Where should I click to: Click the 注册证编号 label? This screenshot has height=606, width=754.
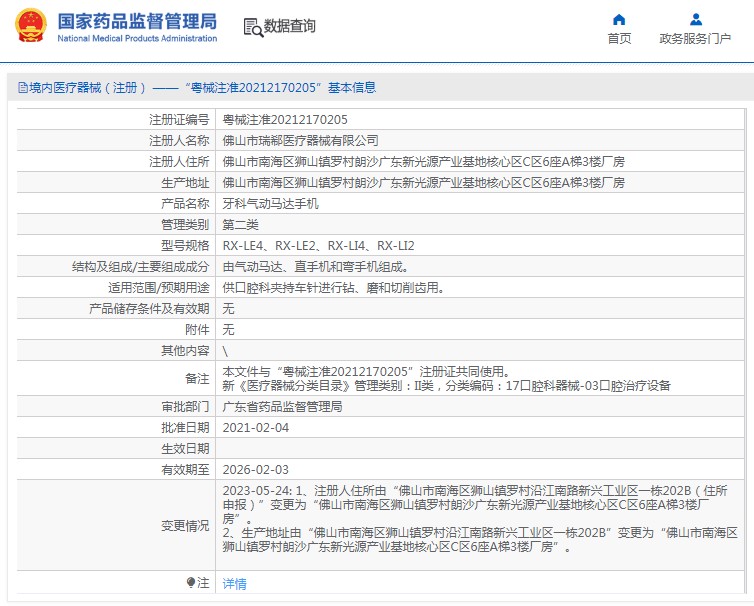179,120
